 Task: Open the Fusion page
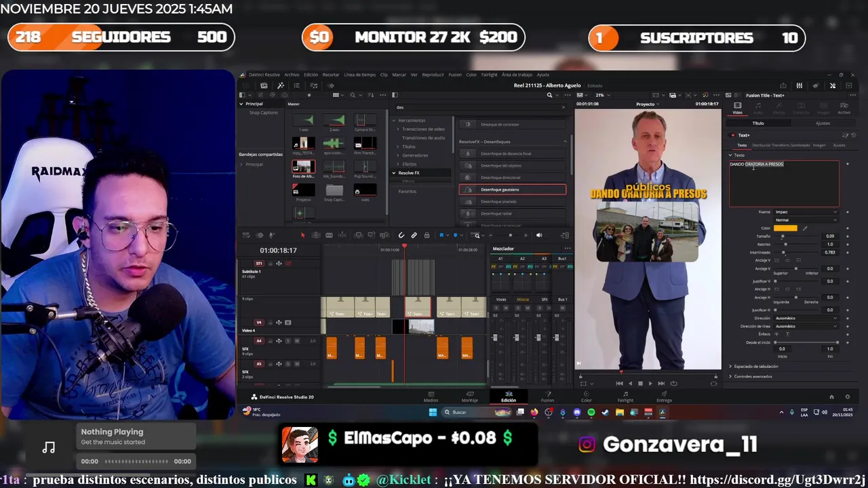(547, 396)
